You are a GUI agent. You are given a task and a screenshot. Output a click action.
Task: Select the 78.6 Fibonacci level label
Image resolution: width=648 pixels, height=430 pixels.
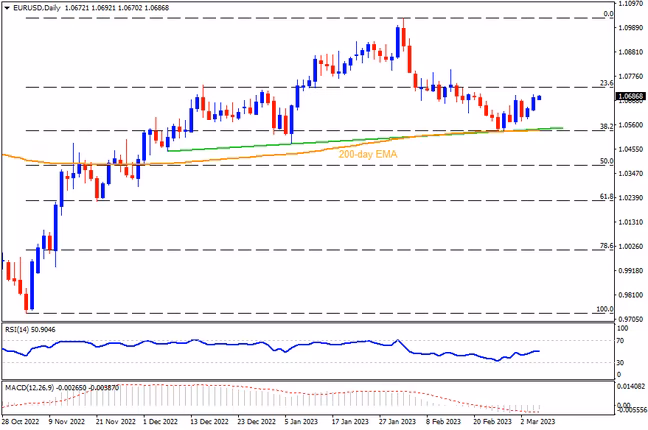click(606, 246)
